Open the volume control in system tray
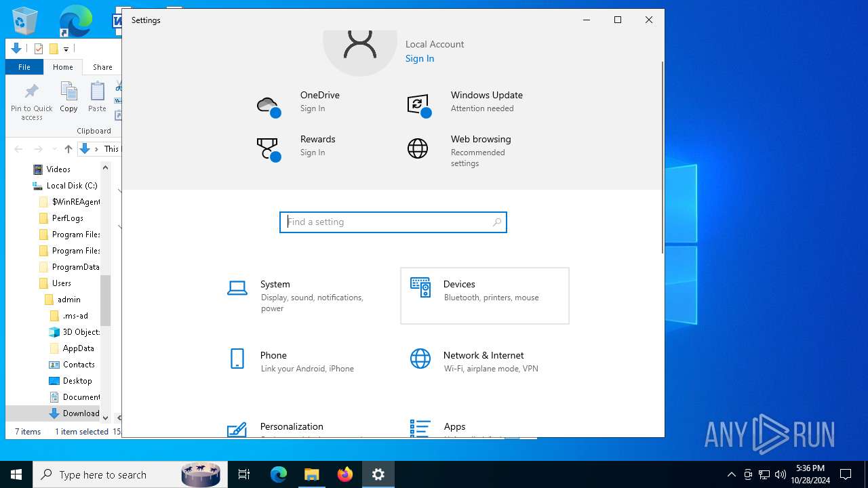Screen dimensions: 868x488 [x=781, y=474]
